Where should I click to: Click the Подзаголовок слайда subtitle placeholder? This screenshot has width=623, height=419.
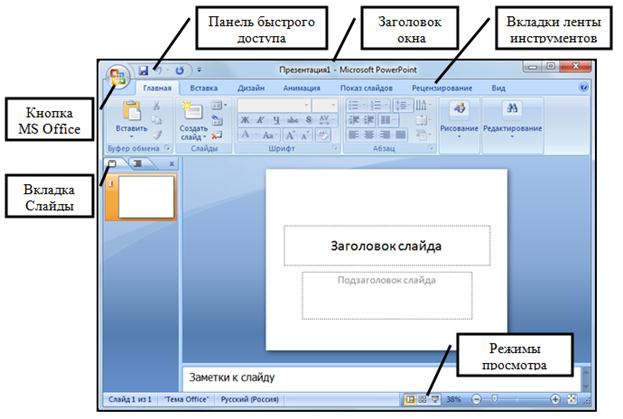pos(387,295)
